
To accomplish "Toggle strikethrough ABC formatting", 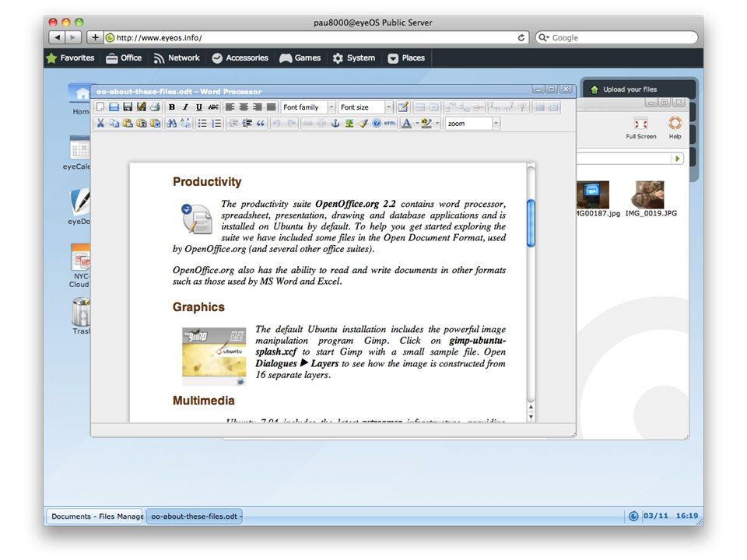I will [213, 107].
